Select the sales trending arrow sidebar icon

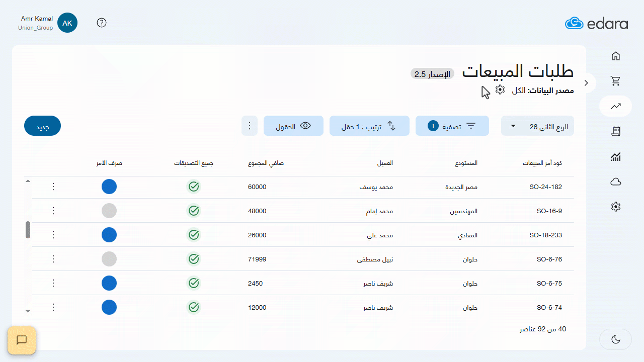[615, 106]
